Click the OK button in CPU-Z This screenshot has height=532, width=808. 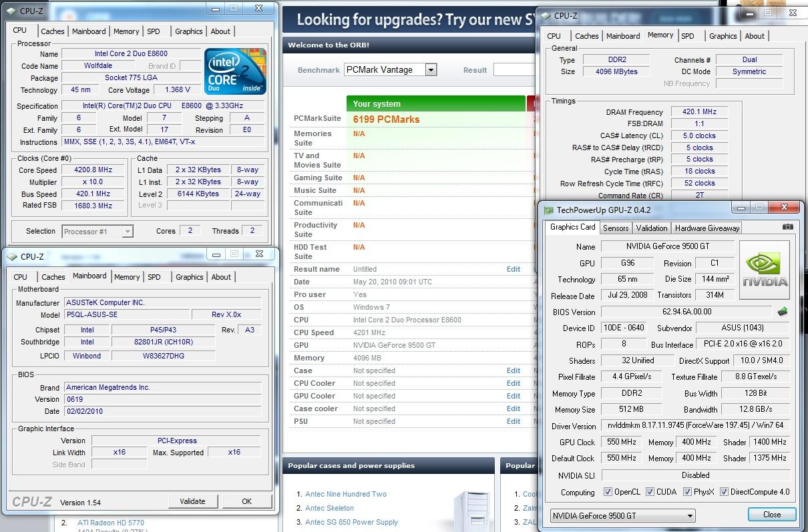click(x=246, y=501)
